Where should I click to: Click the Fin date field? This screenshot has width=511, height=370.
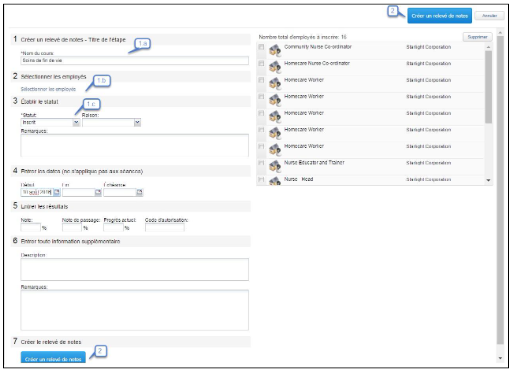point(78,192)
